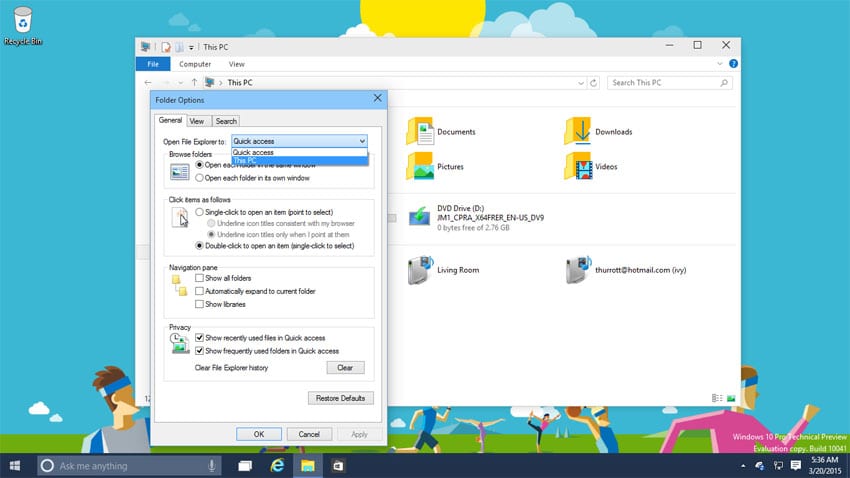Screen dimensions: 850x478
Task: Expand the ribbon with the chevron arrow
Action: pos(719,64)
